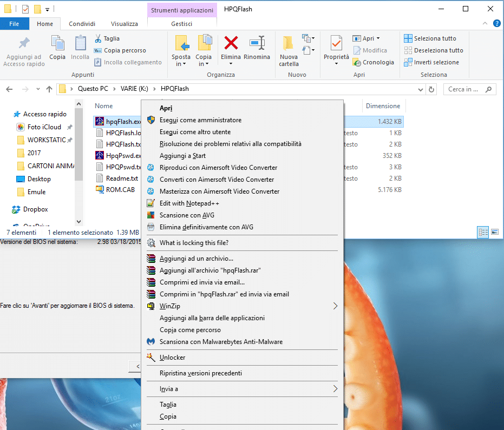The height and width of the screenshot is (430, 504).
Task: Expand the WinZip submenu
Action: (x=335, y=306)
